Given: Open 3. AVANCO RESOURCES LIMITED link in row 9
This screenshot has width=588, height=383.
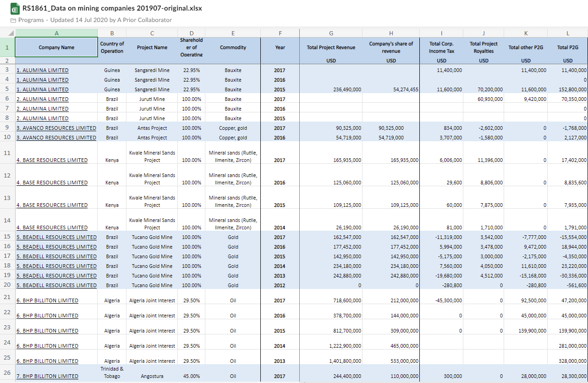Looking at the screenshot, I should coord(56,128).
